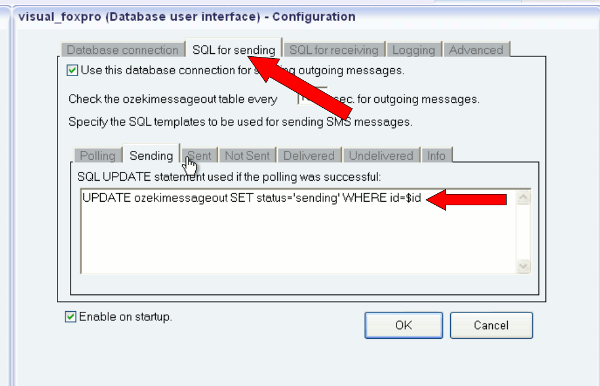Switch to SQL for receiving tab
Image resolution: width=600 pixels, height=386 pixels.
(334, 50)
